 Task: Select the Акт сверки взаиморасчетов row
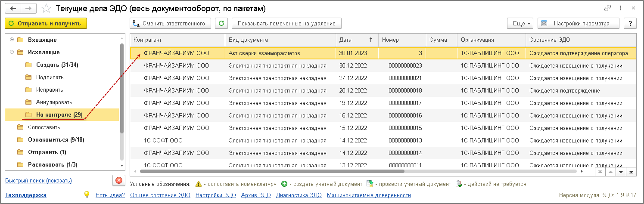[383, 53]
